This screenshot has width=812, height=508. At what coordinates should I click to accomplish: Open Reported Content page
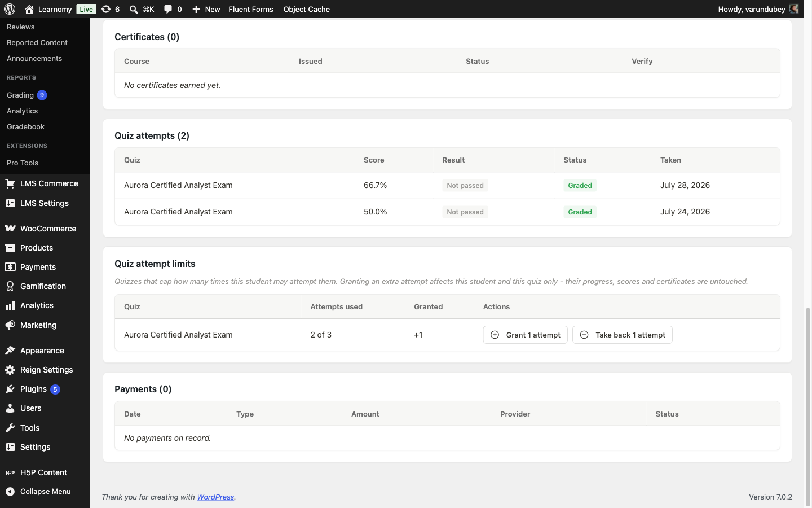[37, 42]
